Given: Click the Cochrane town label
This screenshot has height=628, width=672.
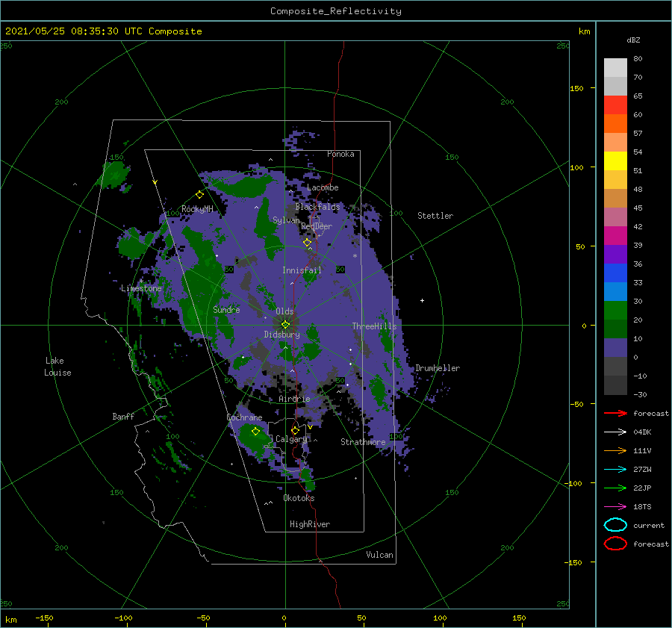Looking at the screenshot, I should 244,417.
